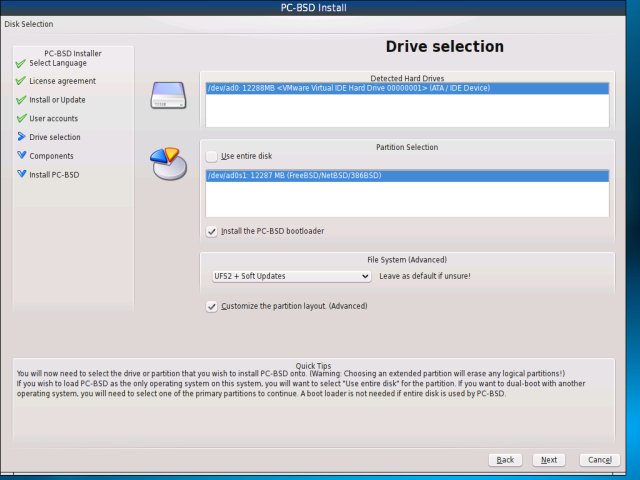Click the Select Language green checkmark icon
Viewport: 640px width, 480px height.
20,63
